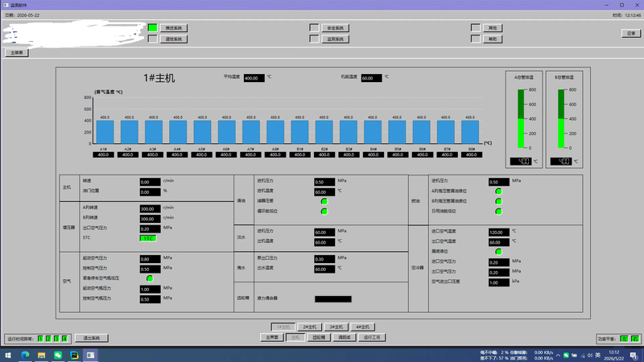Click the A4# 400.0 value box
Image resolution: width=644 pixels, height=362 pixels.
pyautogui.click(x=177, y=154)
